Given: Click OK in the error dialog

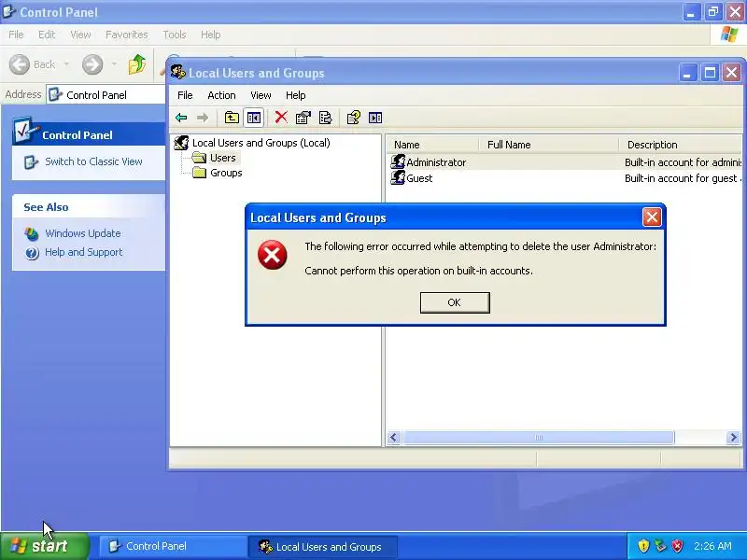Looking at the screenshot, I should 455,302.
